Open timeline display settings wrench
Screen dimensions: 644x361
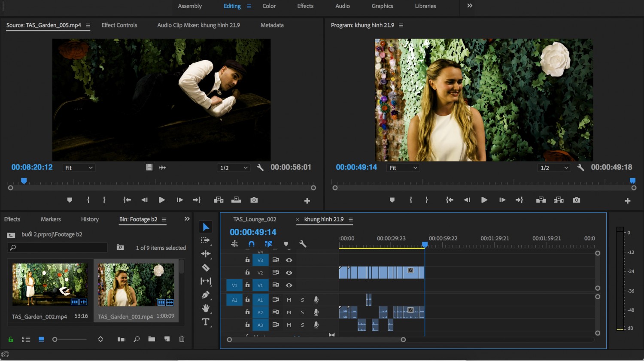(x=303, y=244)
